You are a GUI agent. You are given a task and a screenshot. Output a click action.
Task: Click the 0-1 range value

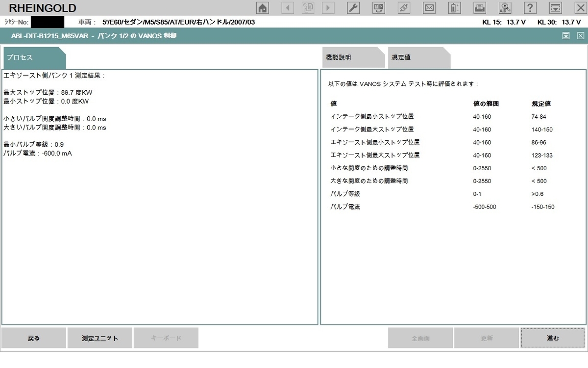tap(477, 194)
